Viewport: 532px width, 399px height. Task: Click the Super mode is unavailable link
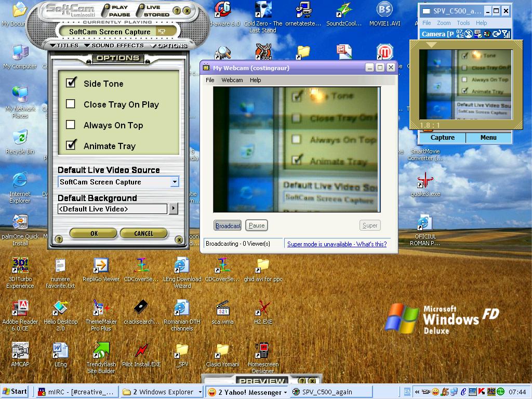pyautogui.click(x=338, y=244)
